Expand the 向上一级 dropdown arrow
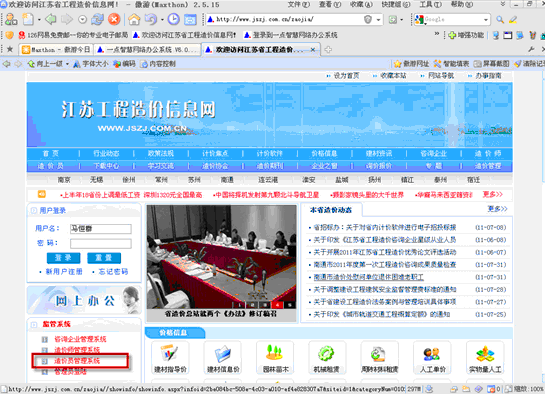The image size is (545, 394). tap(67, 64)
